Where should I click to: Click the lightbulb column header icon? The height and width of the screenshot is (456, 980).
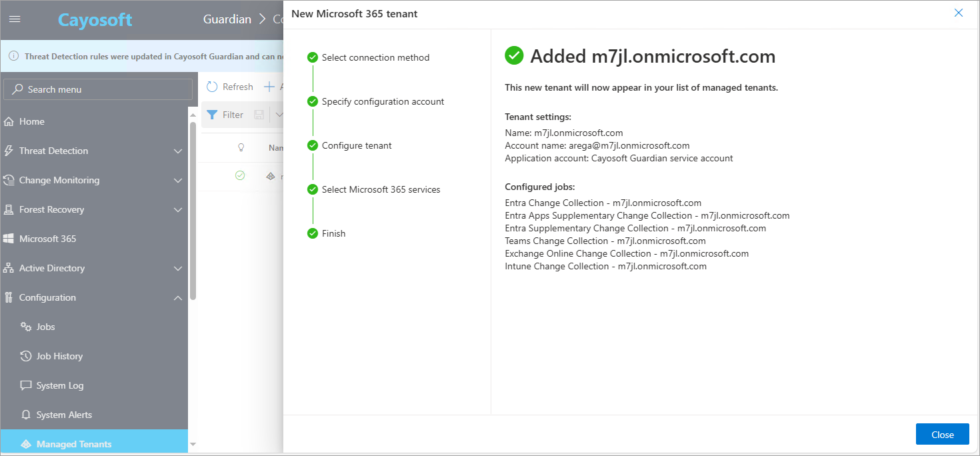241,147
